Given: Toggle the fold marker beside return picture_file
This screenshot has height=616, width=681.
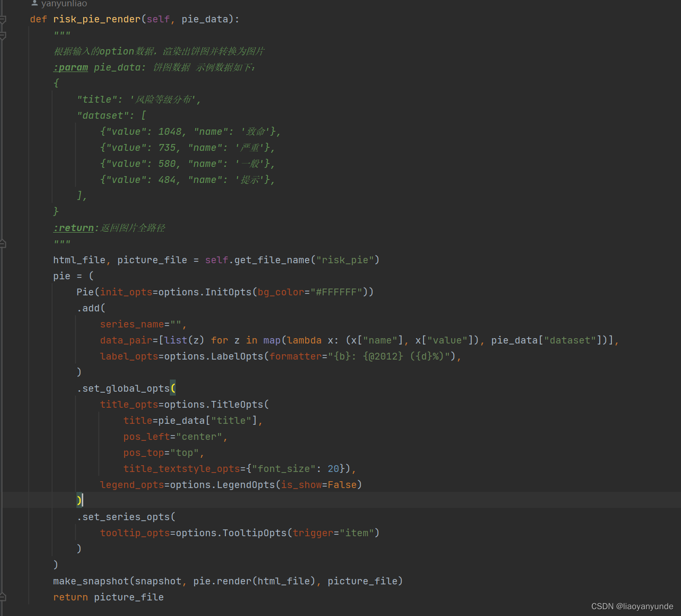Looking at the screenshot, I should tap(3, 597).
